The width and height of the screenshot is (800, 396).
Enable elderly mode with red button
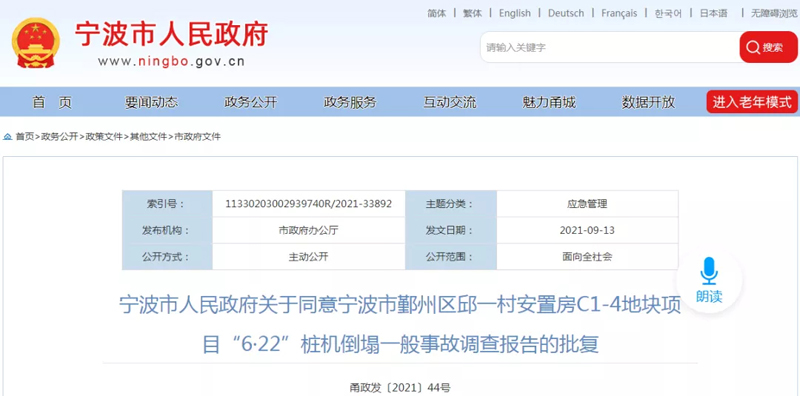pos(752,102)
